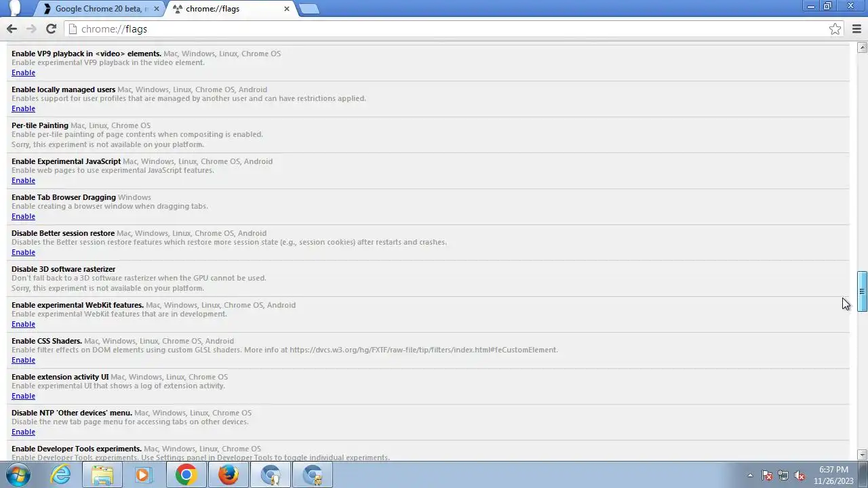Click the Action Center flag tray icon
Screen dimensions: 868x488
[x=767, y=475]
